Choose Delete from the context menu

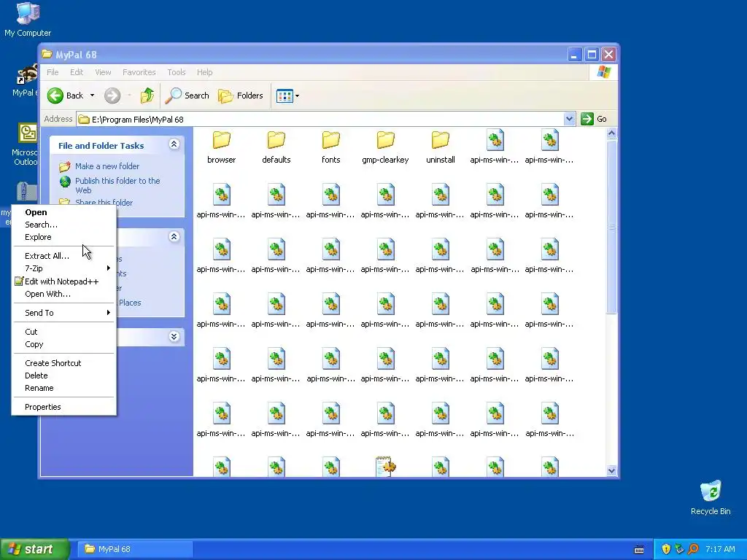tap(64, 376)
